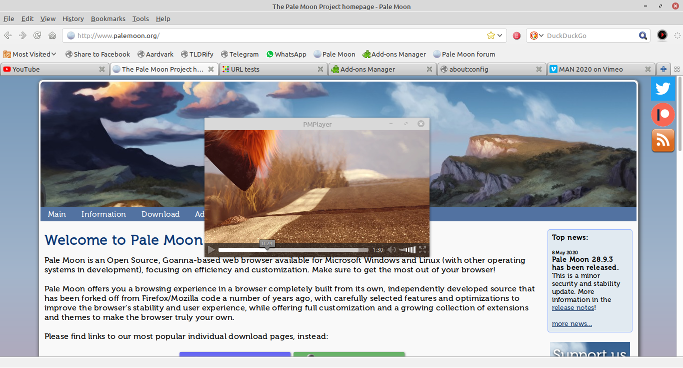Close the about:config tab
Viewport: 683px width, 368px height.
539,69
